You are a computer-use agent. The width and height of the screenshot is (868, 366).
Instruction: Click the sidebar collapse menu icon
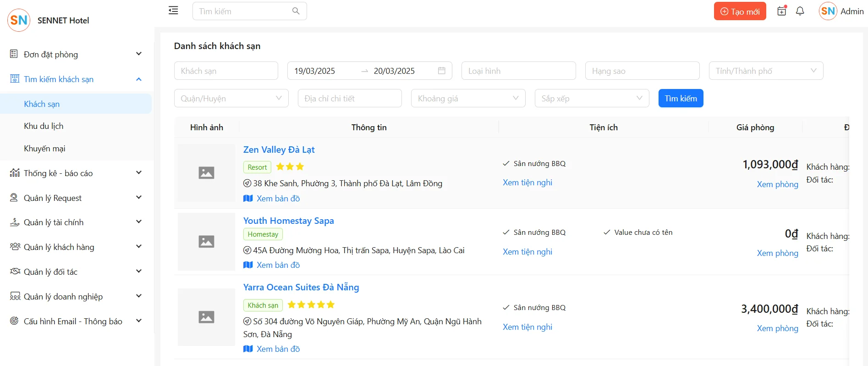[x=173, y=11]
